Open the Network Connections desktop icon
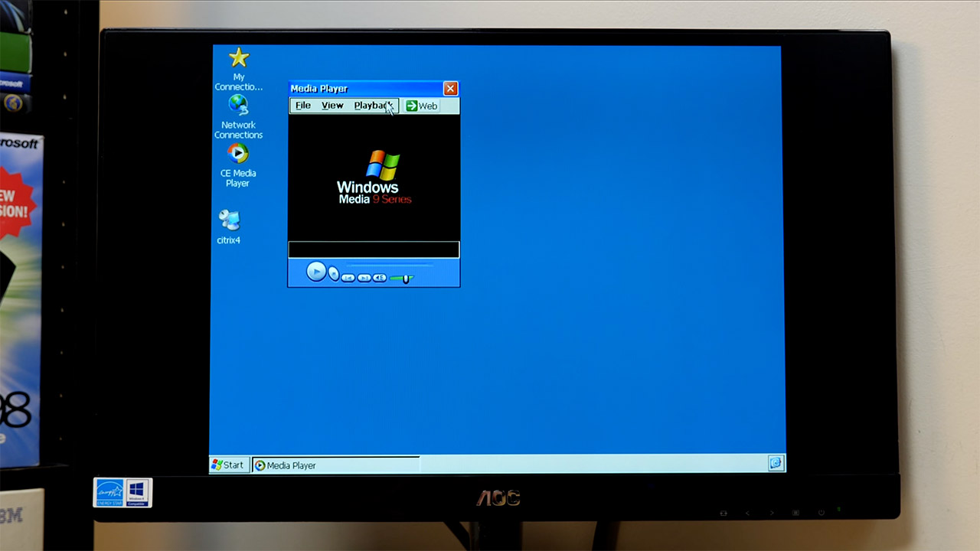 [x=238, y=116]
